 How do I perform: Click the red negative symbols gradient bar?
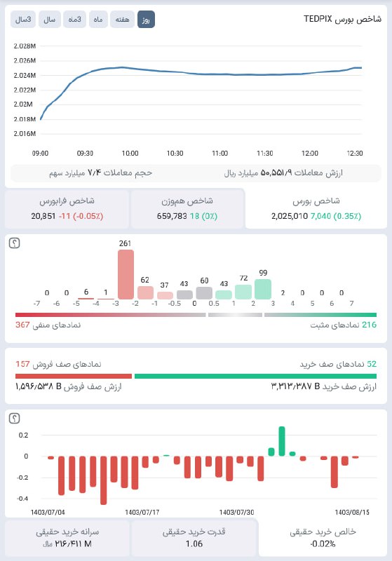pyautogui.click(x=111, y=315)
